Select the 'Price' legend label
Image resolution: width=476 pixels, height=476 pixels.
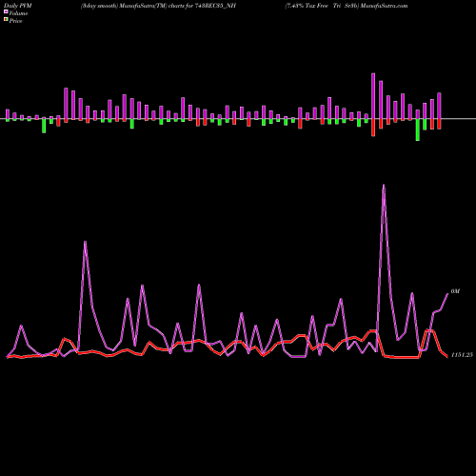(x=15, y=21)
